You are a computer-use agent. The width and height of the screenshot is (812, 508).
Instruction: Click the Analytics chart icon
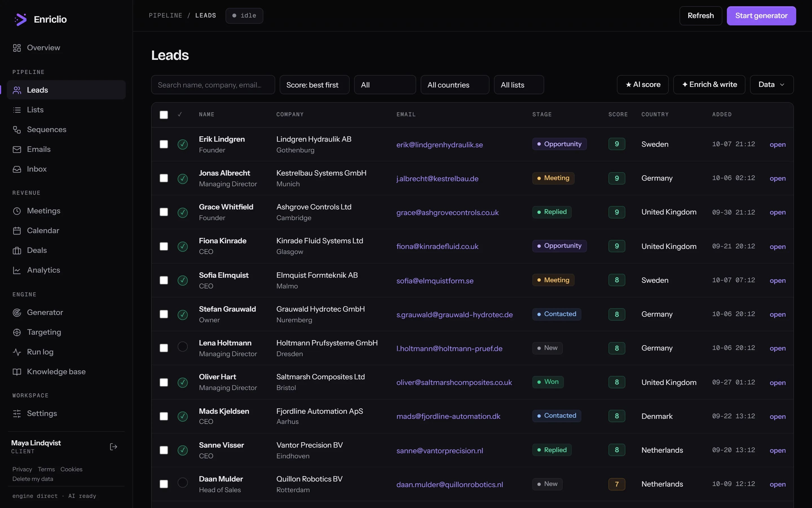point(17,270)
